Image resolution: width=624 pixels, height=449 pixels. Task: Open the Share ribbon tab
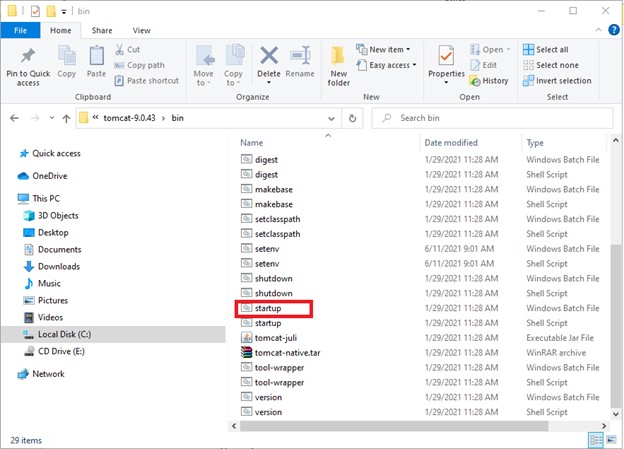[x=102, y=31]
